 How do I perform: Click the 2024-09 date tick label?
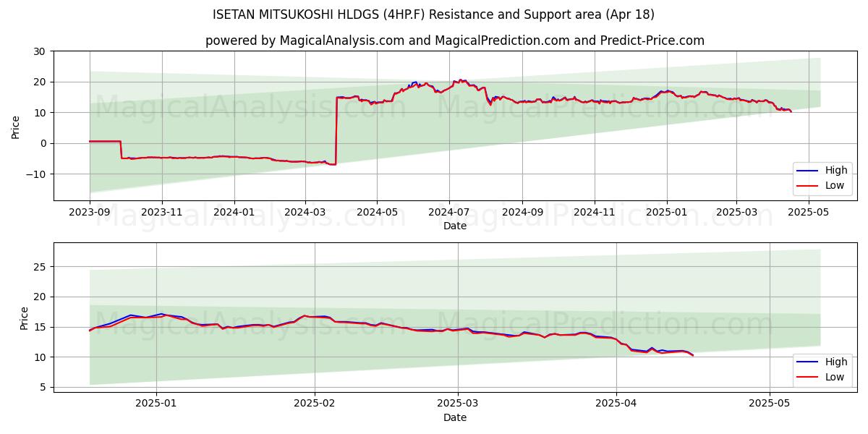point(522,213)
